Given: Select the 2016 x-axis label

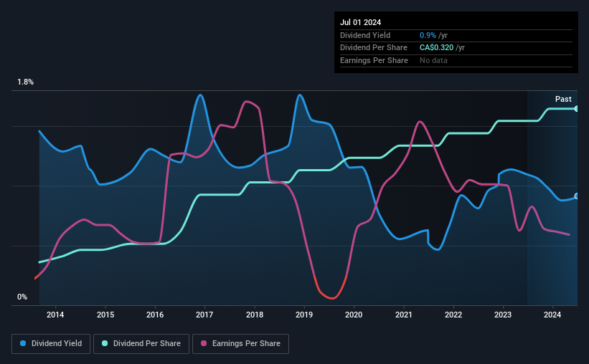Looking at the screenshot, I should [155, 315].
